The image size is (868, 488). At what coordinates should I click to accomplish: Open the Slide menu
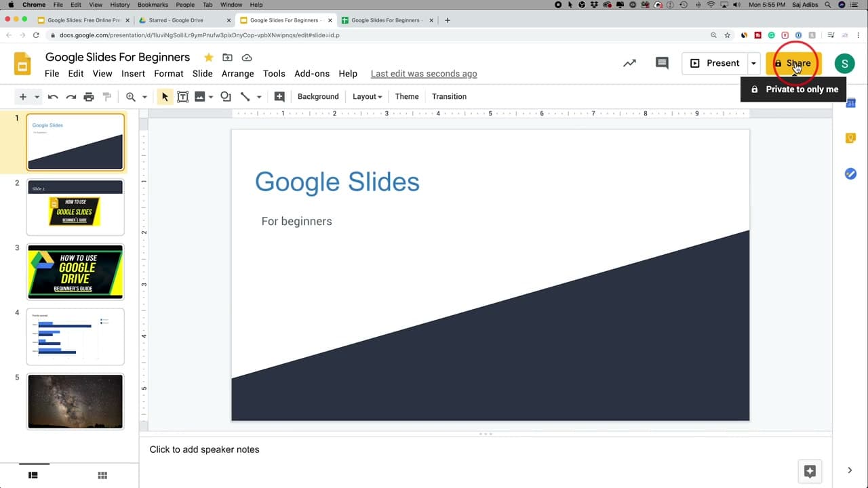pos(203,73)
